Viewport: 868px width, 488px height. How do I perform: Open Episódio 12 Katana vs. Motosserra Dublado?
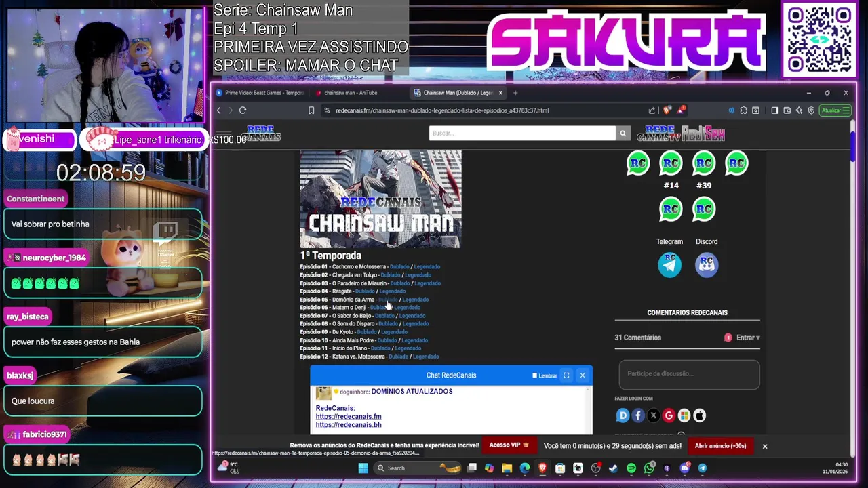(x=398, y=357)
